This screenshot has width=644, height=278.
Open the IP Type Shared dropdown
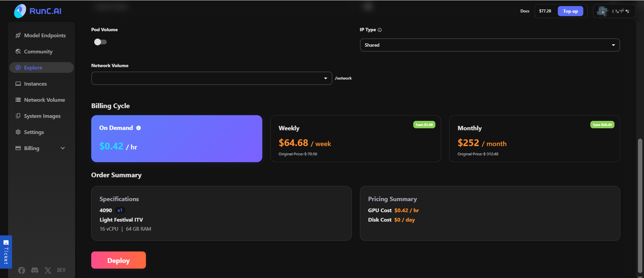489,45
